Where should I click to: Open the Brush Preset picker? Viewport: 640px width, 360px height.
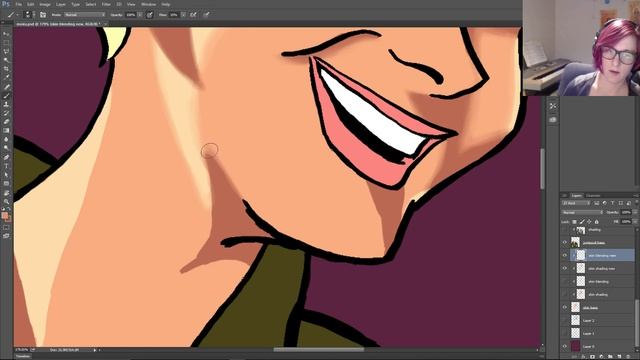click(28, 15)
